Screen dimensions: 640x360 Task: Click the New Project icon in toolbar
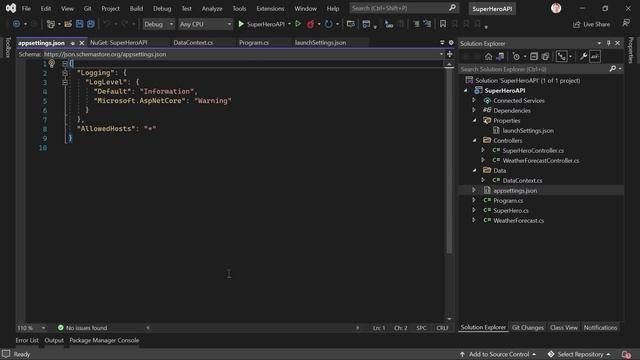[x=51, y=24]
